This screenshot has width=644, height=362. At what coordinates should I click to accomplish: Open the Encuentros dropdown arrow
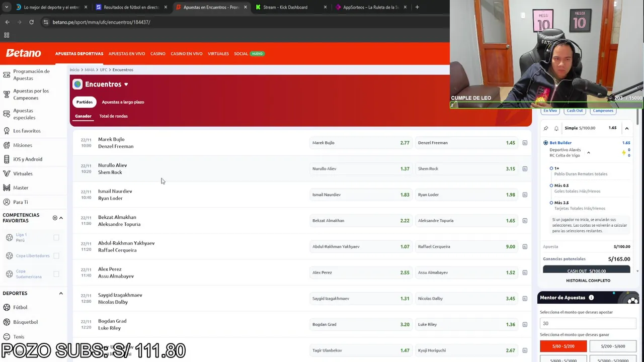click(126, 84)
